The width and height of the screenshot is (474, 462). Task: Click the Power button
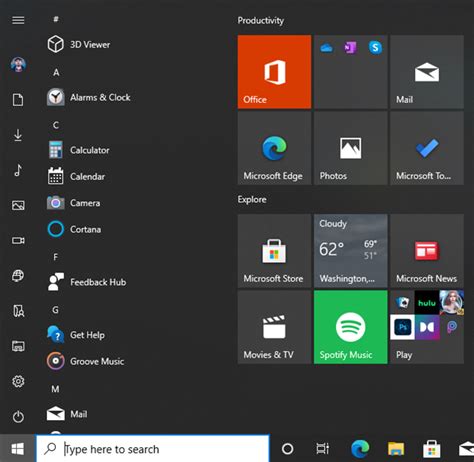point(18,417)
